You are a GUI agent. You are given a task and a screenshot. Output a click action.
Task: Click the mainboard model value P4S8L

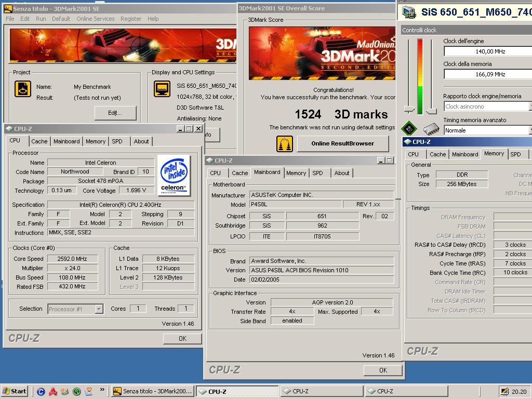coord(296,204)
